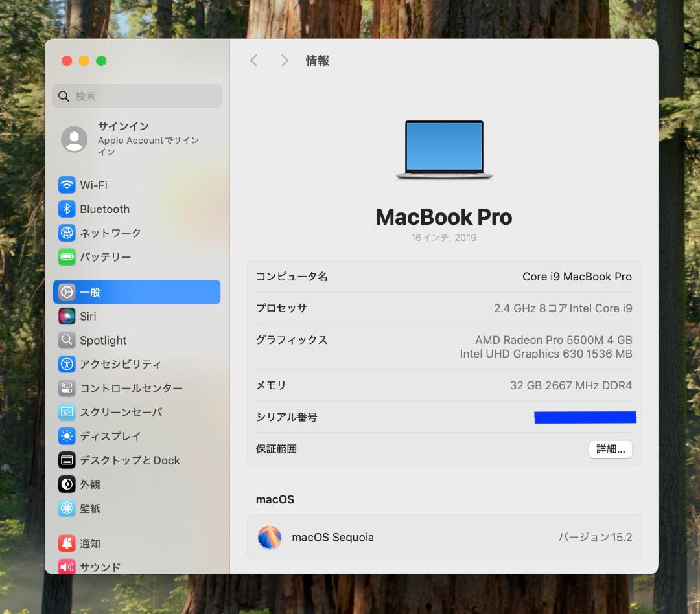
Task: Select ネットワーク label in sidebar
Action: click(x=110, y=233)
